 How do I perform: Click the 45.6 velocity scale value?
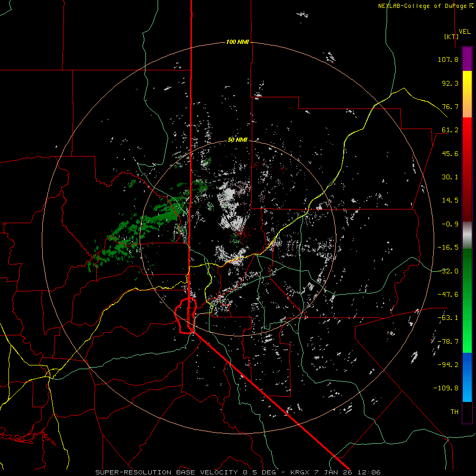tap(450, 153)
